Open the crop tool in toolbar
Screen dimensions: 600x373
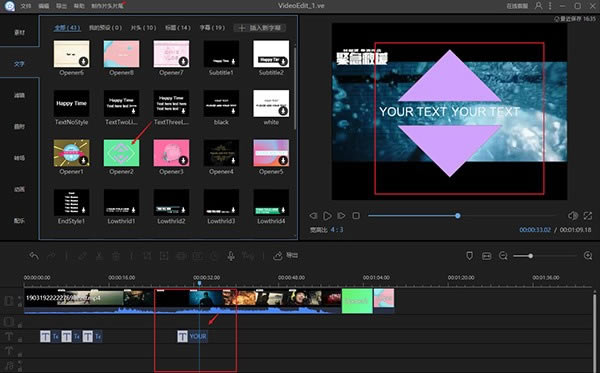coord(147,256)
